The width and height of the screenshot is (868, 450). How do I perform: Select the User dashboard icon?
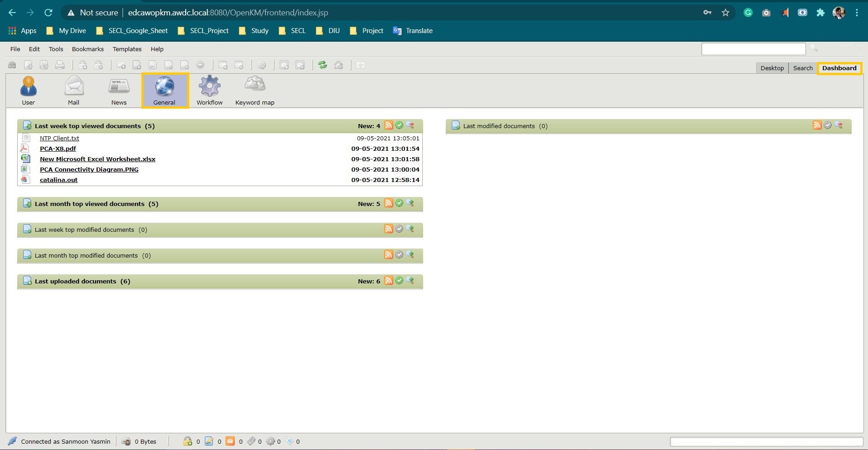coord(28,90)
